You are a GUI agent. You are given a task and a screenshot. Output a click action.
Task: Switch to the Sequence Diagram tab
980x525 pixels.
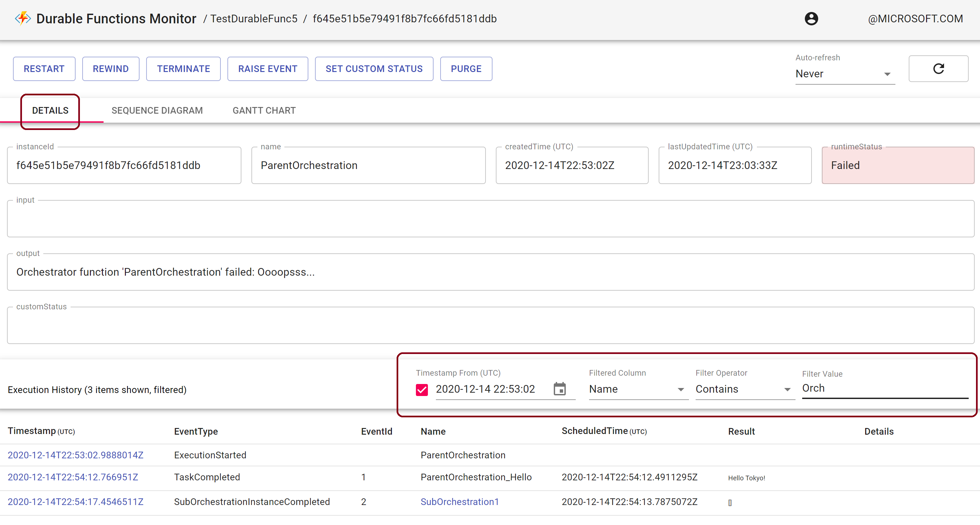(157, 110)
